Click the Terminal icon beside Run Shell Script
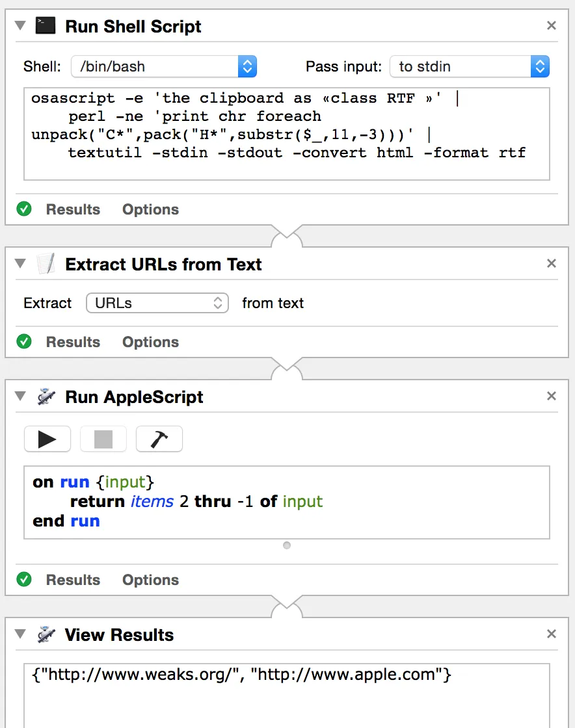Viewport: 575px width, 728px height. click(46, 26)
